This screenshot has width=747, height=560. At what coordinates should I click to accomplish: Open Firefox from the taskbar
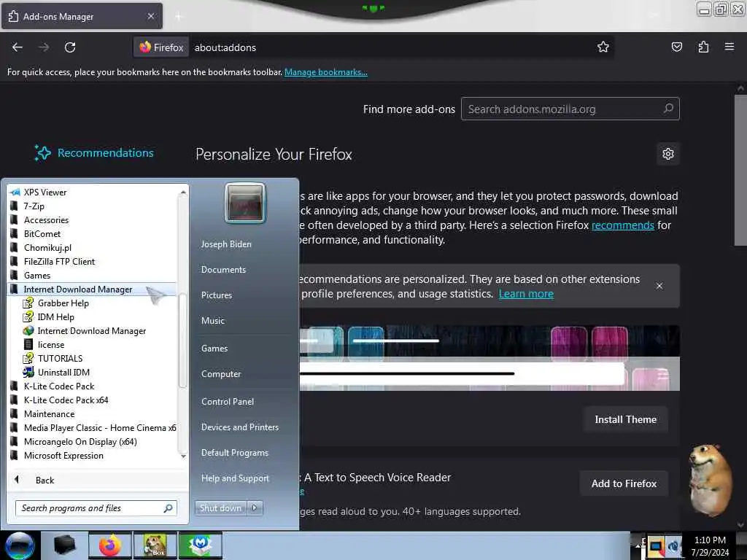109,545
